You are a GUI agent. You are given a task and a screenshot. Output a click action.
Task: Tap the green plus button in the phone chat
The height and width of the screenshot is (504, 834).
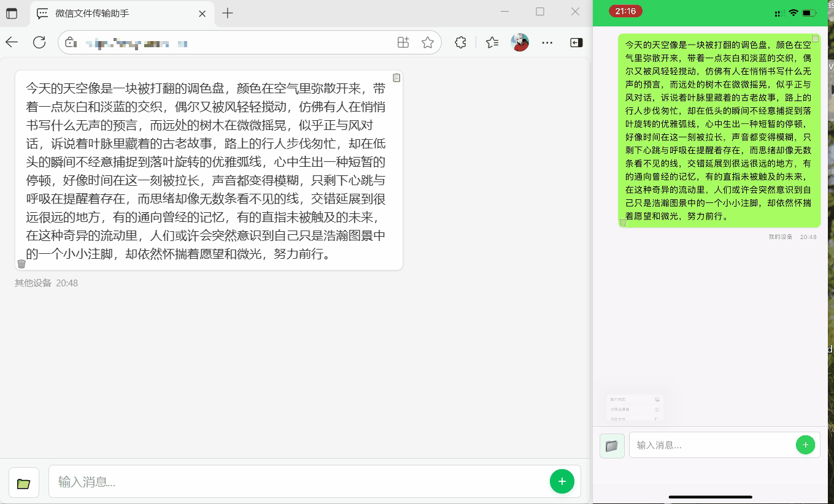tap(805, 445)
